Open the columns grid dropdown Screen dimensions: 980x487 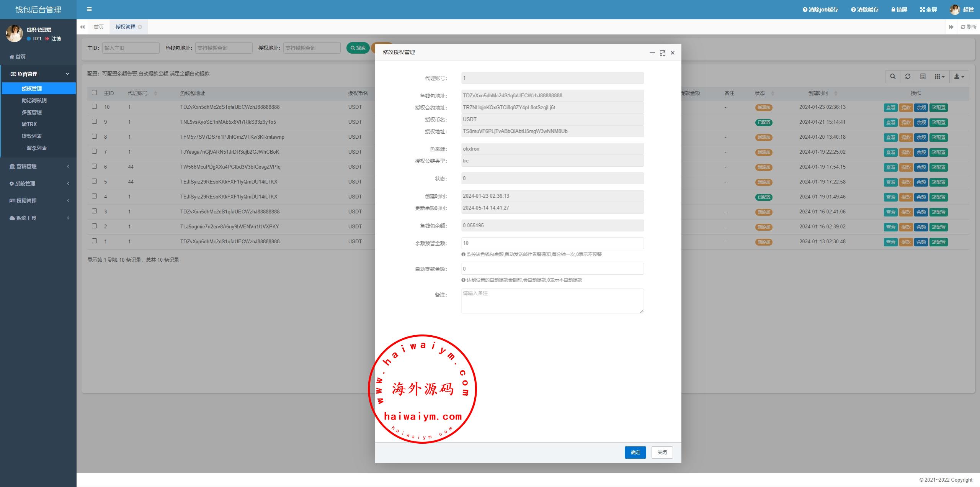[939, 77]
